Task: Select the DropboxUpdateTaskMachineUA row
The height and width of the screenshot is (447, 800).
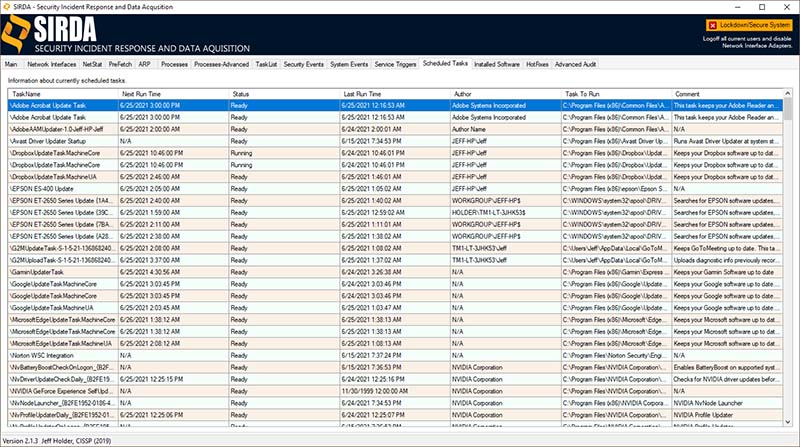Action: tap(395, 177)
